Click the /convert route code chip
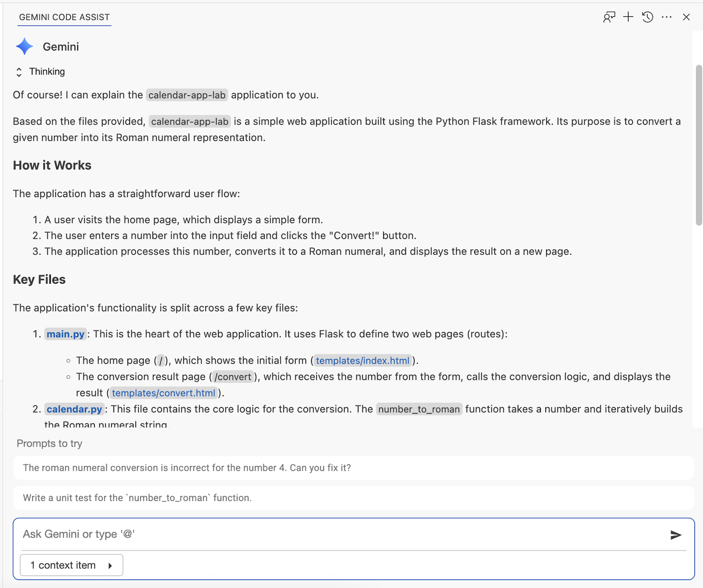Viewport: 703px width, 588px height. click(232, 377)
